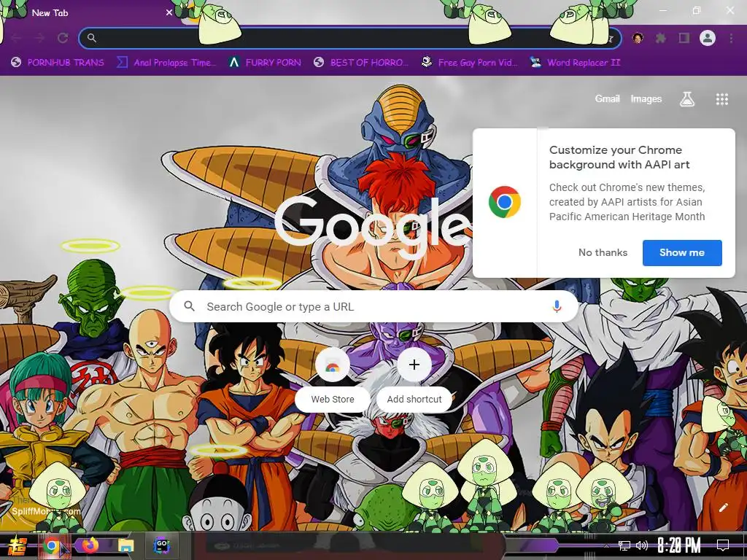Toggle the side panel icon in toolbar
747x560 pixels.
point(684,38)
